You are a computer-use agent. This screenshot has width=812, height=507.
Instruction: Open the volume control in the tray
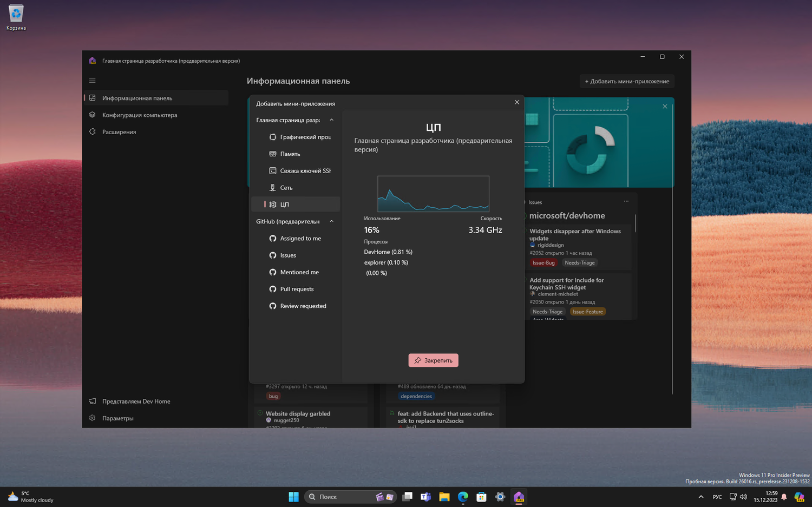tap(744, 497)
